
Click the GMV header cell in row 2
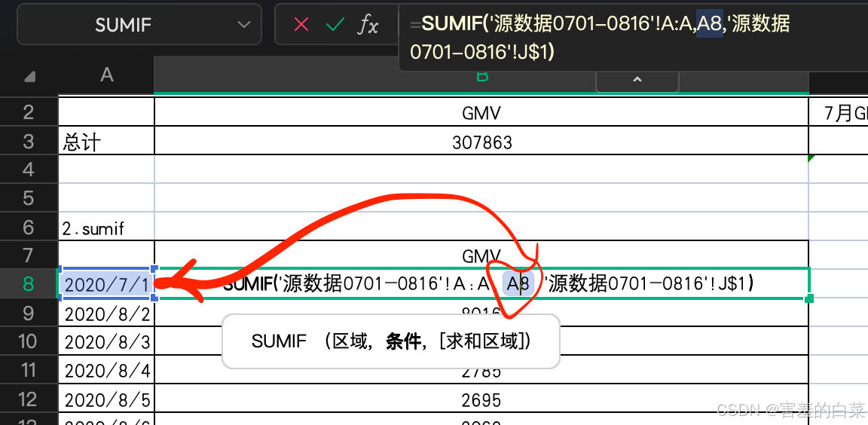pyautogui.click(x=481, y=113)
